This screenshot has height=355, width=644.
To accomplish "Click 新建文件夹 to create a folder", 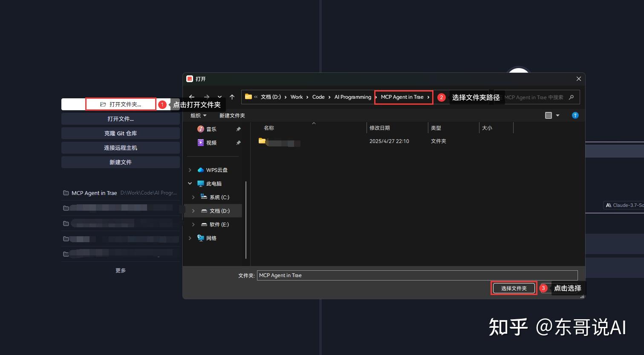I will pyautogui.click(x=232, y=115).
